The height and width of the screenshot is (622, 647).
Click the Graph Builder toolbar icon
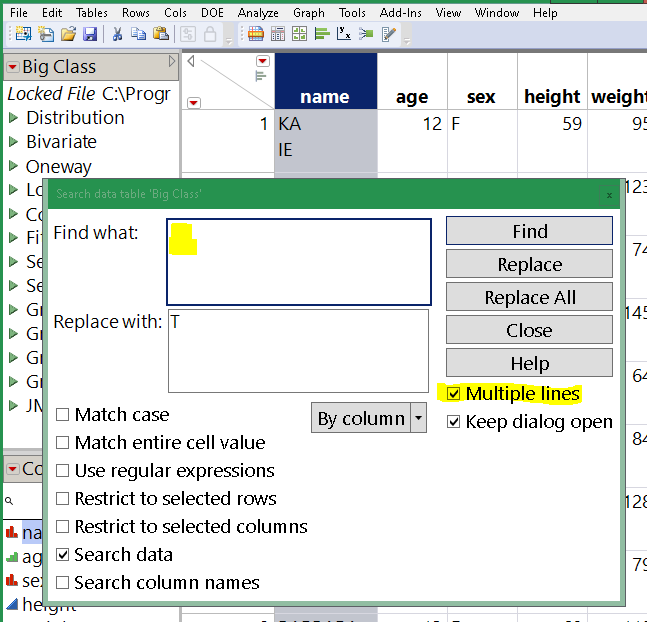tap(300, 35)
